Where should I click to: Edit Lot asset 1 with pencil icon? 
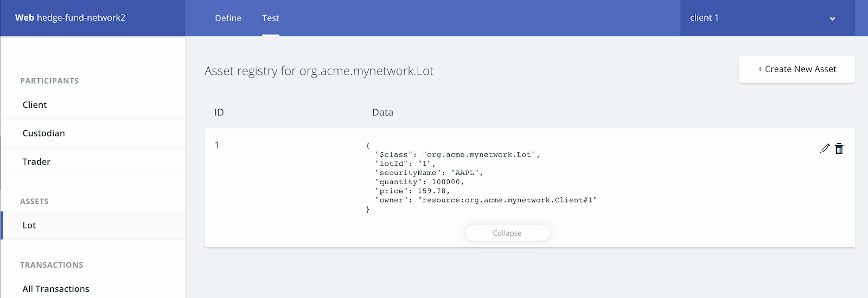[825, 148]
